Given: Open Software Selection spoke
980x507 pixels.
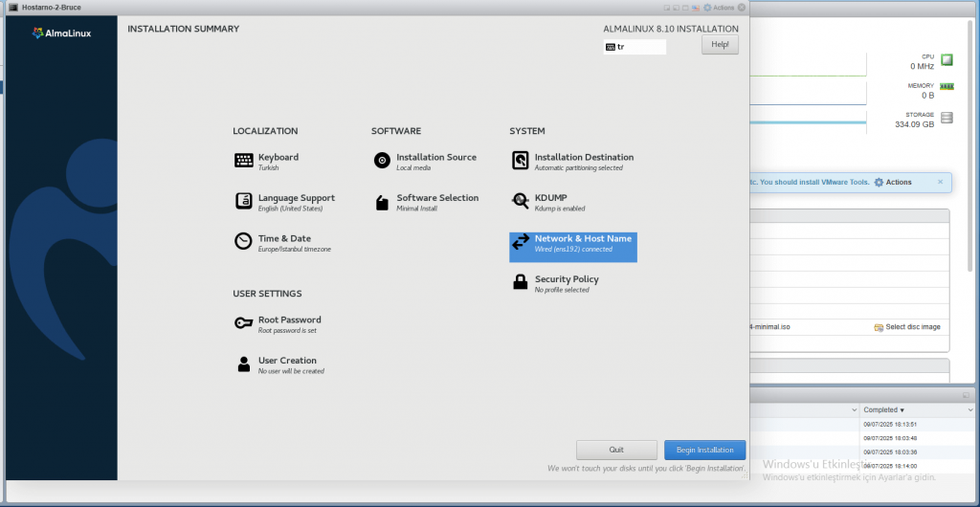Looking at the screenshot, I should click(x=426, y=202).
